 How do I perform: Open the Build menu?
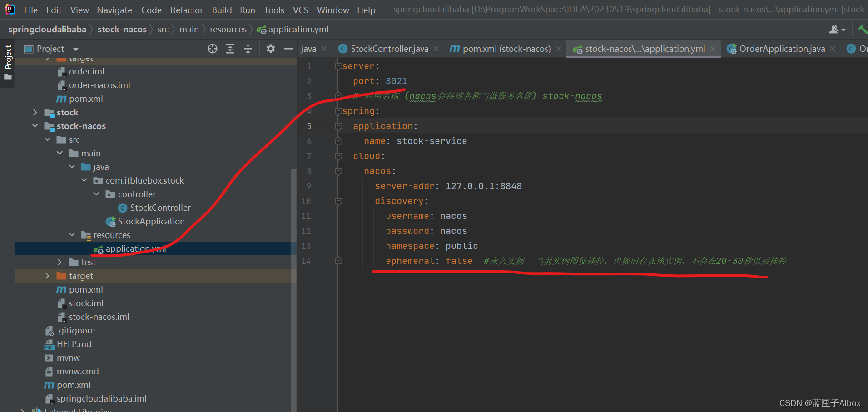coord(222,10)
